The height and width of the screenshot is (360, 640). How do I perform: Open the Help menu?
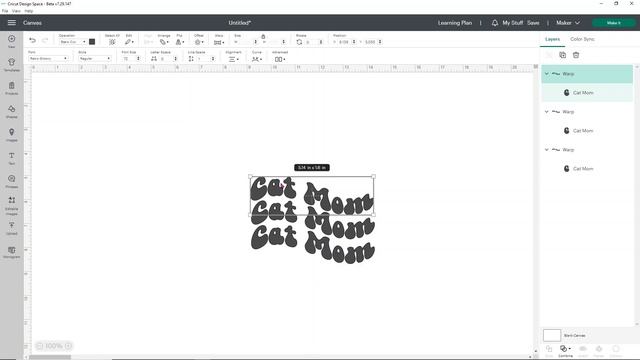(29, 11)
